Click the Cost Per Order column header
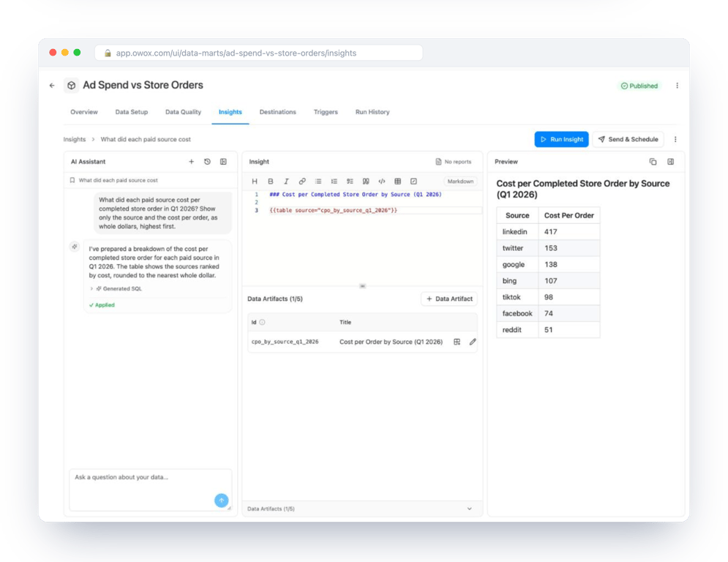 568,216
